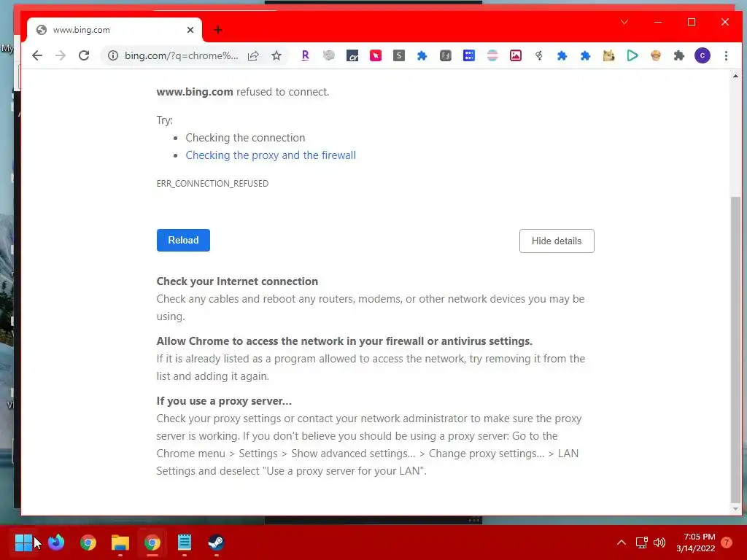
Task: Expand the system tray hidden icons chevron
Action: 622,542
